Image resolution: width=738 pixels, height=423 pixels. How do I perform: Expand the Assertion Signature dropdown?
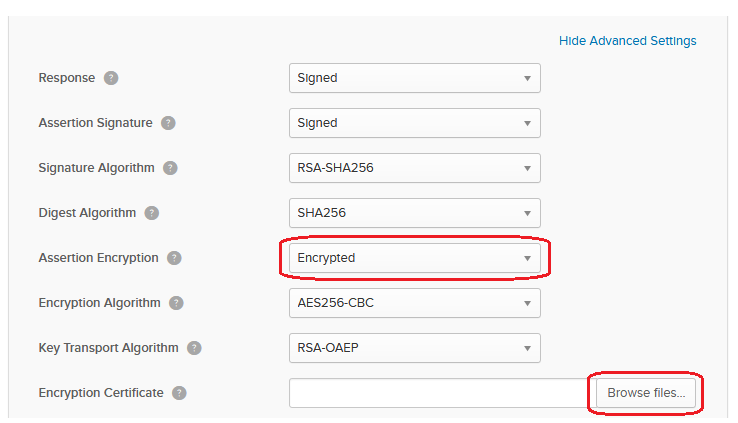coord(415,123)
